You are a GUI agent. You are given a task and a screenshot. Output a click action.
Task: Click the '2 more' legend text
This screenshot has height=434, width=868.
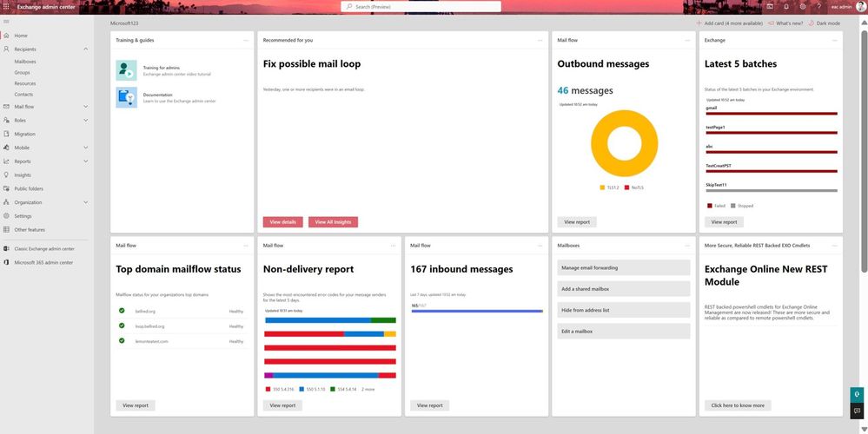pos(368,389)
